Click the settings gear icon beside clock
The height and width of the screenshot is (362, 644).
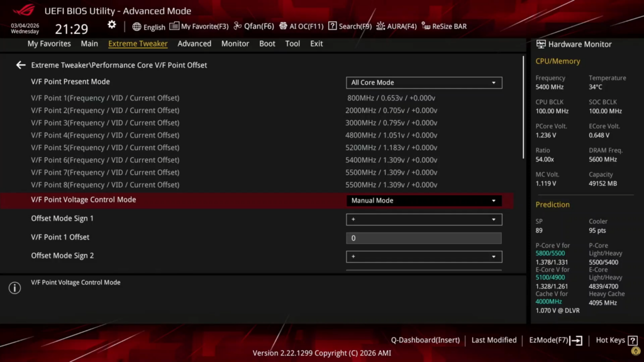[x=112, y=25]
